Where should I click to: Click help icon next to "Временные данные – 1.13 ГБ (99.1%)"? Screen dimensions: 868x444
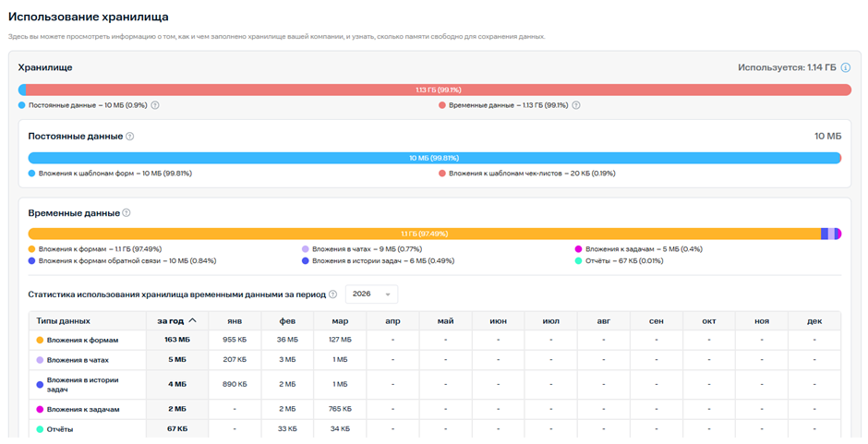tap(576, 105)
